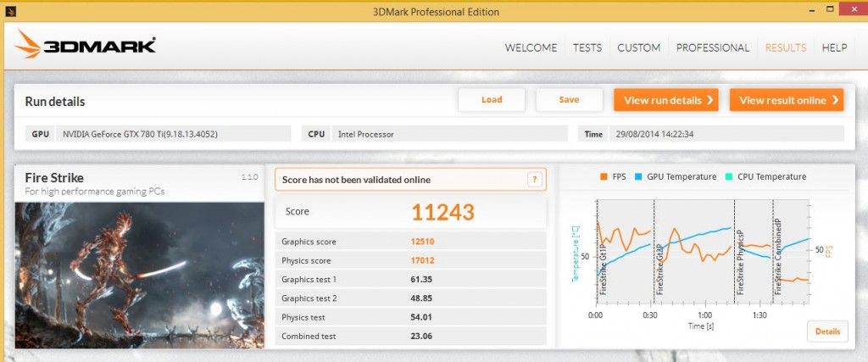The image size is (868, 362).
Task: Click the Combined test value 23.06
Action: [x=420, y=336]
